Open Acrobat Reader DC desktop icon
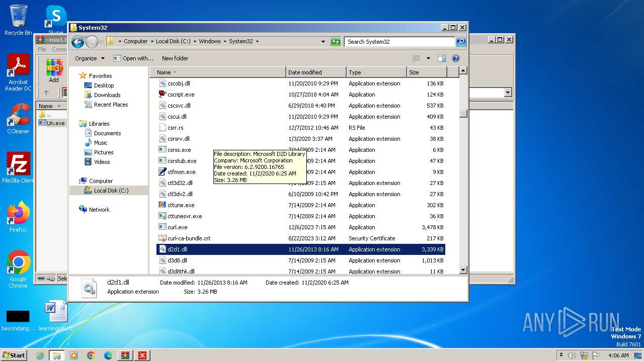The image size is (644, 362). coord(18,72)
